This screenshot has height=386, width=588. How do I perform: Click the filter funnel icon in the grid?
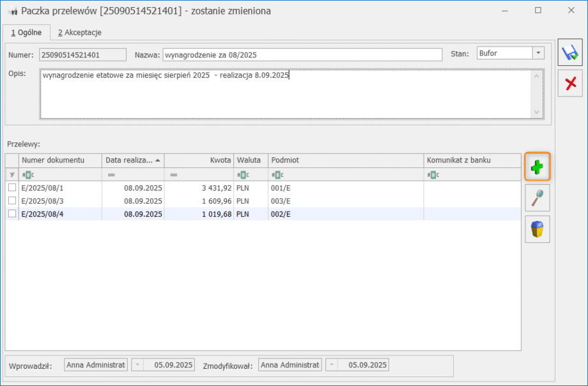(x=12, y=174)
